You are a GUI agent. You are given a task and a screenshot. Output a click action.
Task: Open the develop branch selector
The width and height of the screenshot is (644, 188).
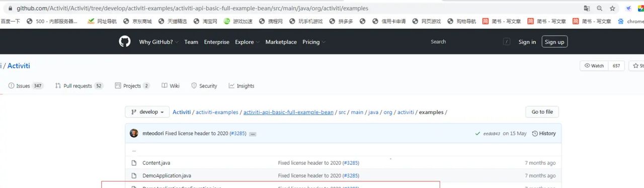(x=147, y=112)
